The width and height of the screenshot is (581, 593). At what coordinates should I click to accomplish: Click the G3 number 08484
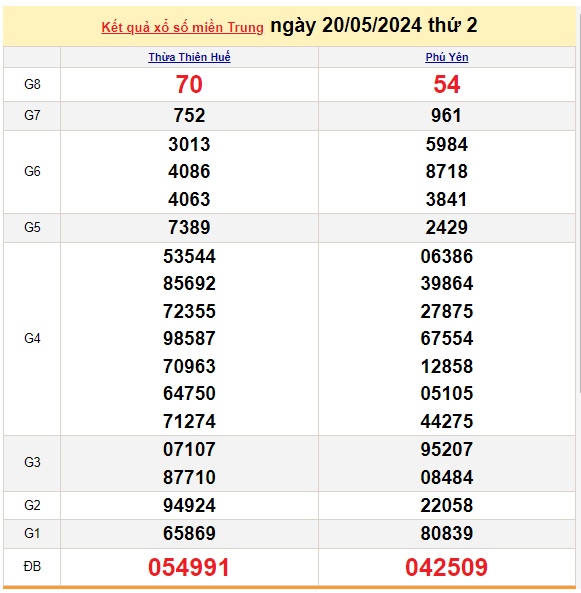coord(447,477)
